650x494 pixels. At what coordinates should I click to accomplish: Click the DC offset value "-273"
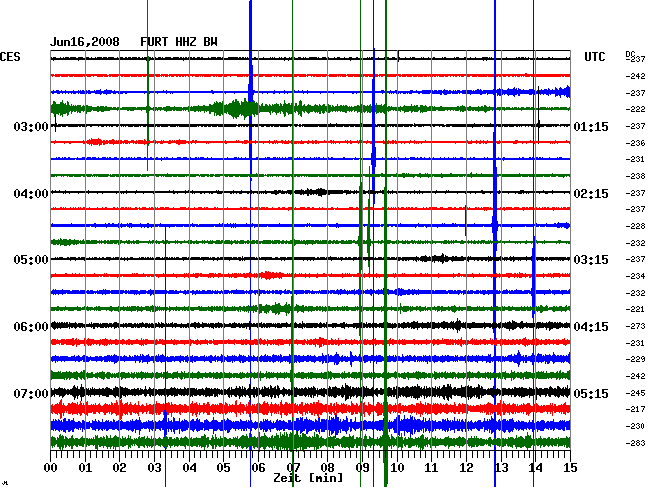coord(635,326)
